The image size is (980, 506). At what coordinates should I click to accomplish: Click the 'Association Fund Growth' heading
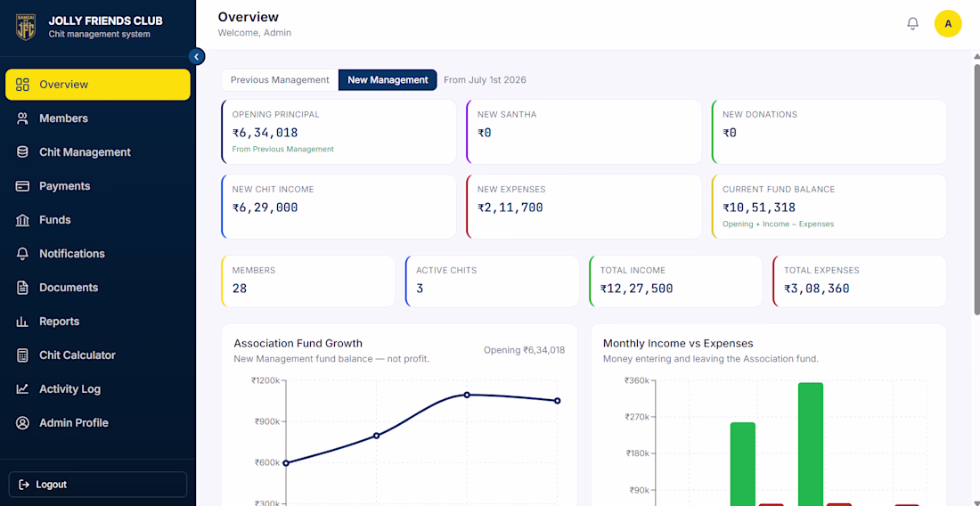coord(298,343)
